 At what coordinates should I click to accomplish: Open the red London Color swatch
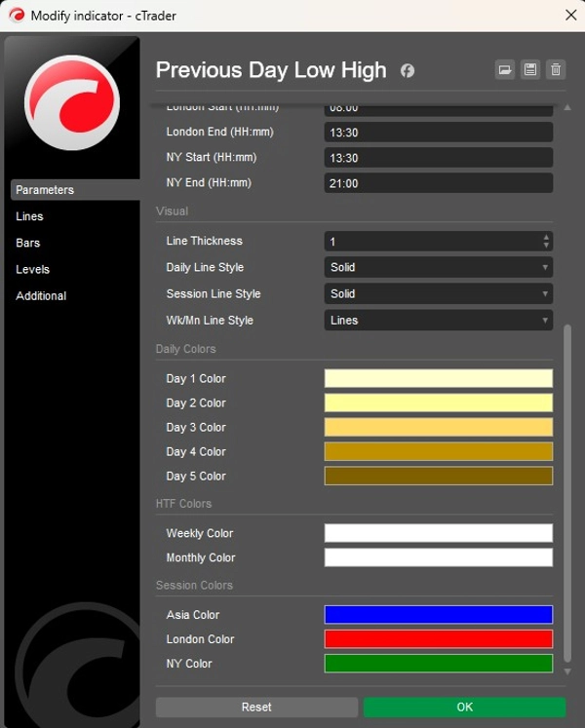(439, 639)
